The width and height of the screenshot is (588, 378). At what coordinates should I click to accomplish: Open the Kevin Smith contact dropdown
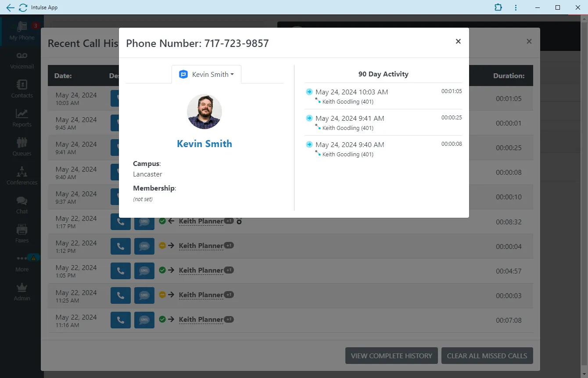[x=206, y=74]
